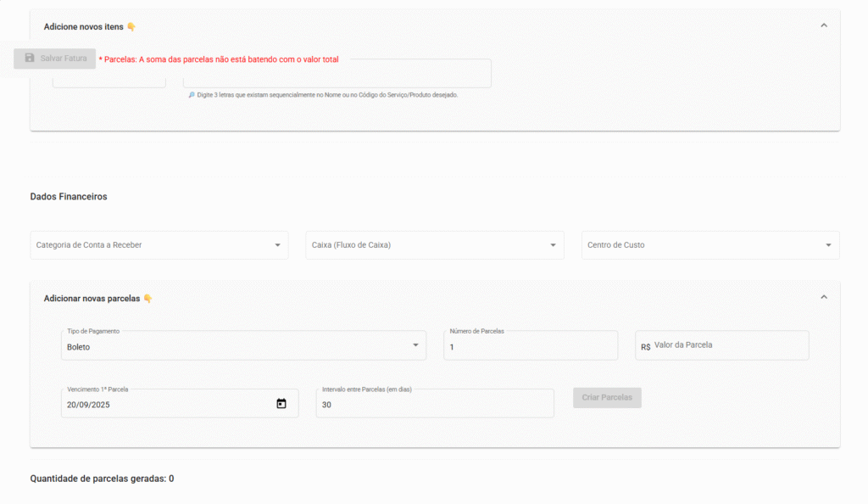
Task: Open the Categoria de Conta a Receber dropdown
Action: point(159,245)
